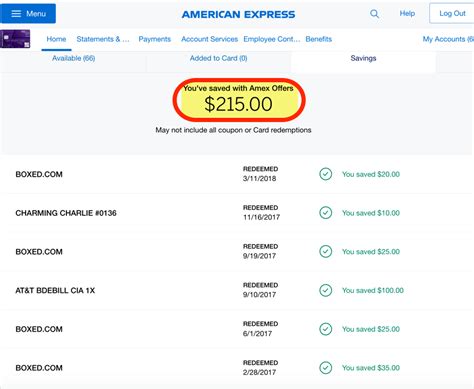This screenshot has width=474, height=389.
Task: Click the checkmark beside the $35.00 saving
Action: (x=326, y=368)
